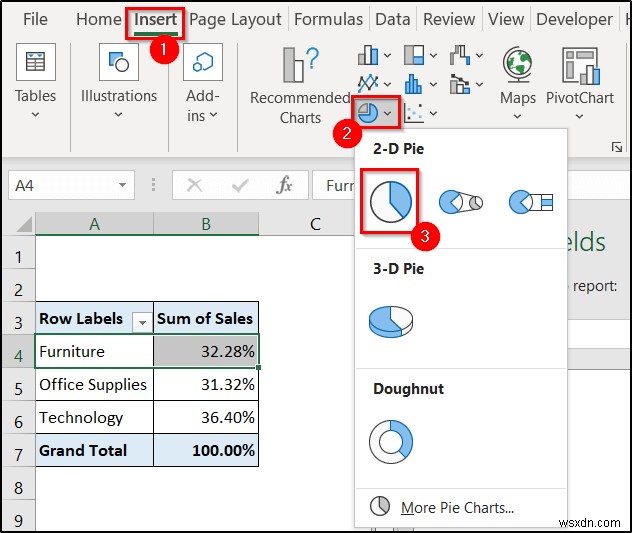
Task: Open the Name Box dropdown arrow
Action: (122, 185)
